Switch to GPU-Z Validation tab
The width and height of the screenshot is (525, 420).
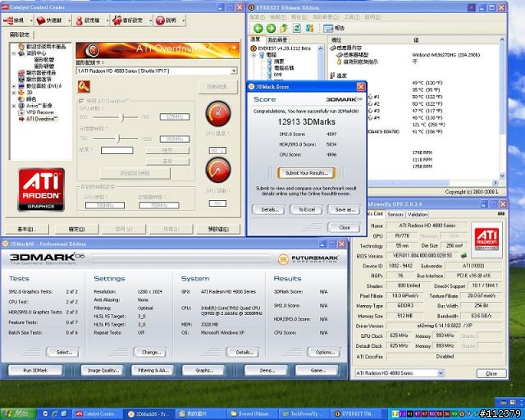point(418,214)
